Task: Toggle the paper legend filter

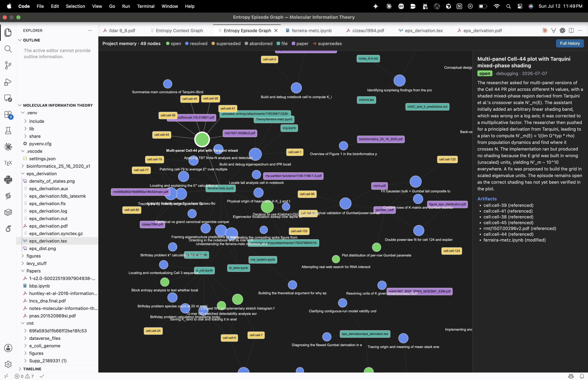Action: point(300,43)
